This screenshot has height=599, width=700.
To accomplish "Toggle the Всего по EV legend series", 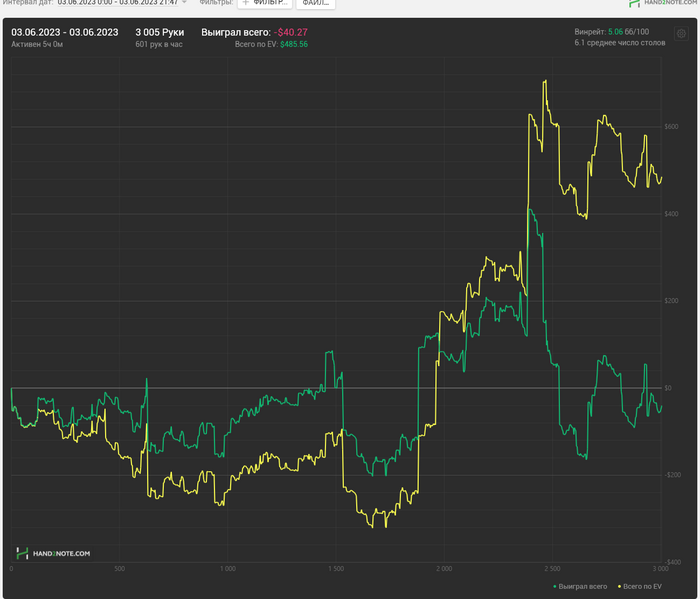I will [x=640, y=587].
